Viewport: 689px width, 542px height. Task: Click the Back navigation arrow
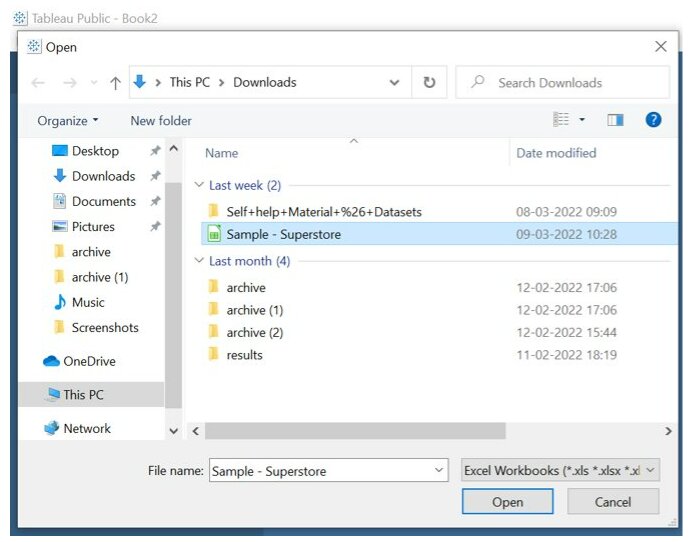pyautogui.click(x=38, y=83)
